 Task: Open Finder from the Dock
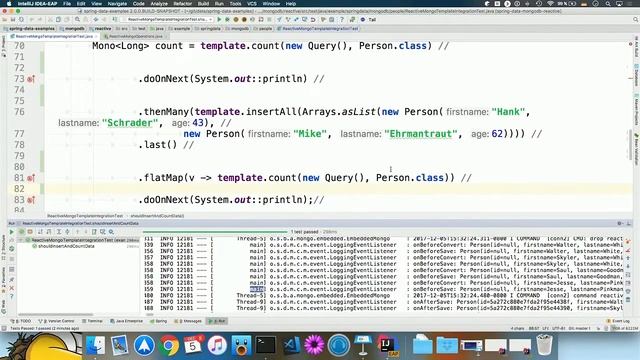click(x=95, y=345)
